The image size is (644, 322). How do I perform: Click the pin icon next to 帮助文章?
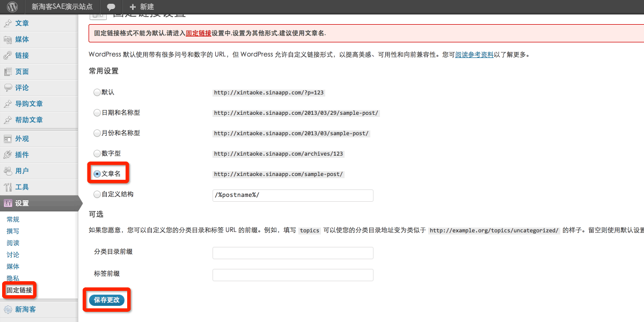[8, 120]
